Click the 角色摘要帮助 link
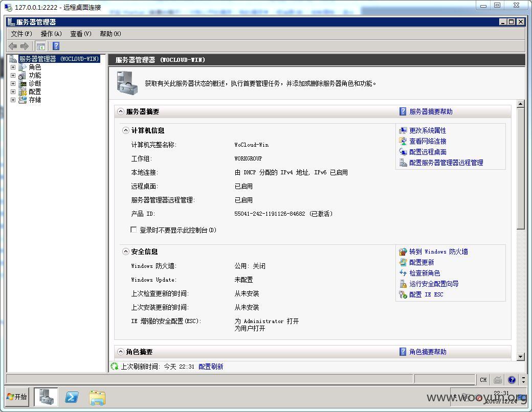The height and width of the screenshot is (412, 532). [428, 352]
